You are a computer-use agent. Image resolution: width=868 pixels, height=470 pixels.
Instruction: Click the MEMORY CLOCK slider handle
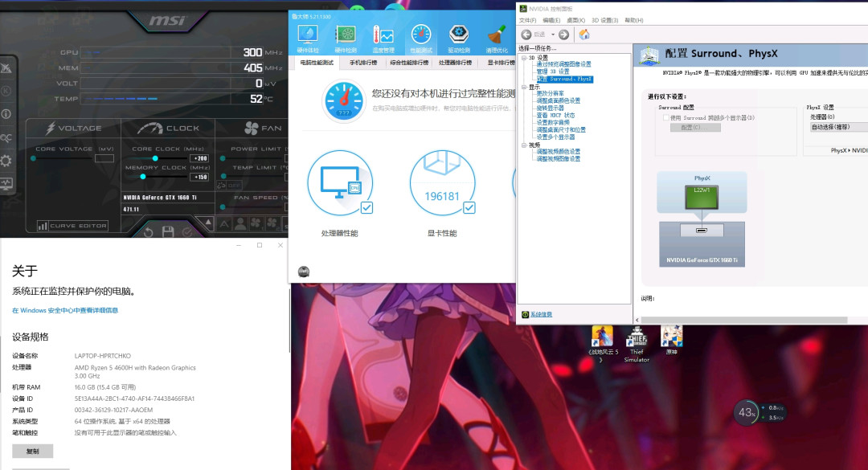[x=142, y=177]
